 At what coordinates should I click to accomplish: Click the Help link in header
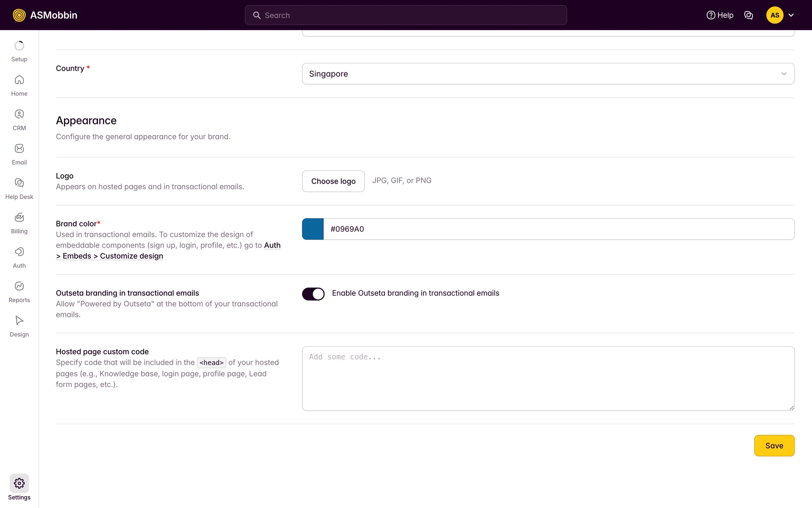pos(720,15)
